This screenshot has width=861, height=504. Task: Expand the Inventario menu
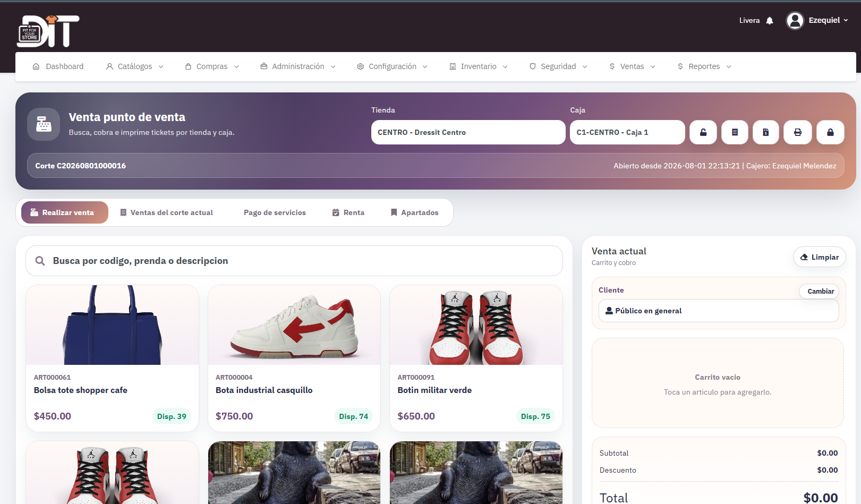click(479, 66)
